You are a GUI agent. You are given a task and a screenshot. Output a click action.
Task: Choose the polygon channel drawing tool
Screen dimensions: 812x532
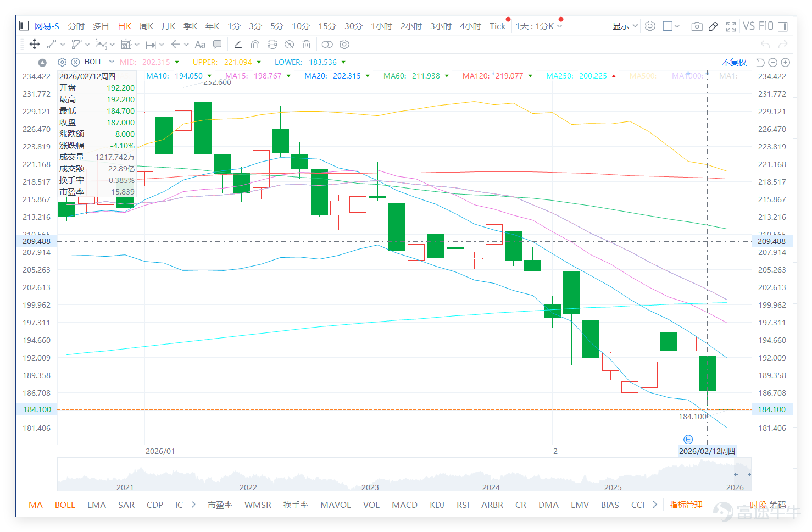pos(77,45)
